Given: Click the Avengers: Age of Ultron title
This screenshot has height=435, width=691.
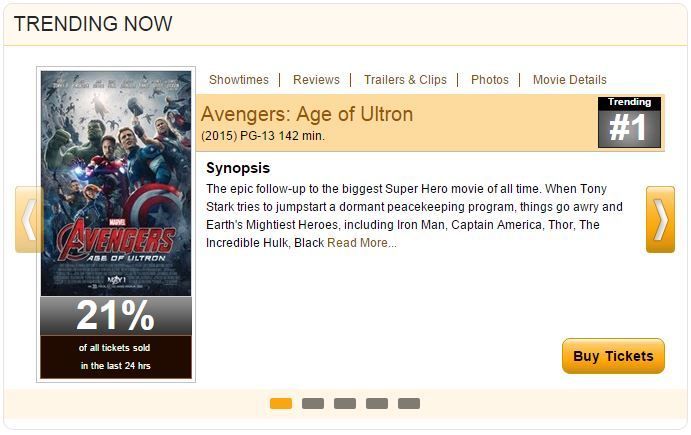Looking at the screenshot, I should tap(307, 114).
